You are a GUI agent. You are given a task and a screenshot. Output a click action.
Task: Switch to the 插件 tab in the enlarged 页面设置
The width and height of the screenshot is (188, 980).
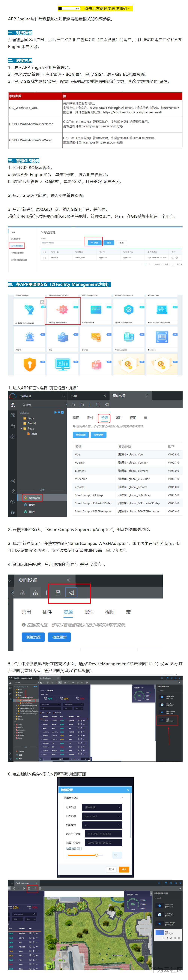click(x=47, y=612)
